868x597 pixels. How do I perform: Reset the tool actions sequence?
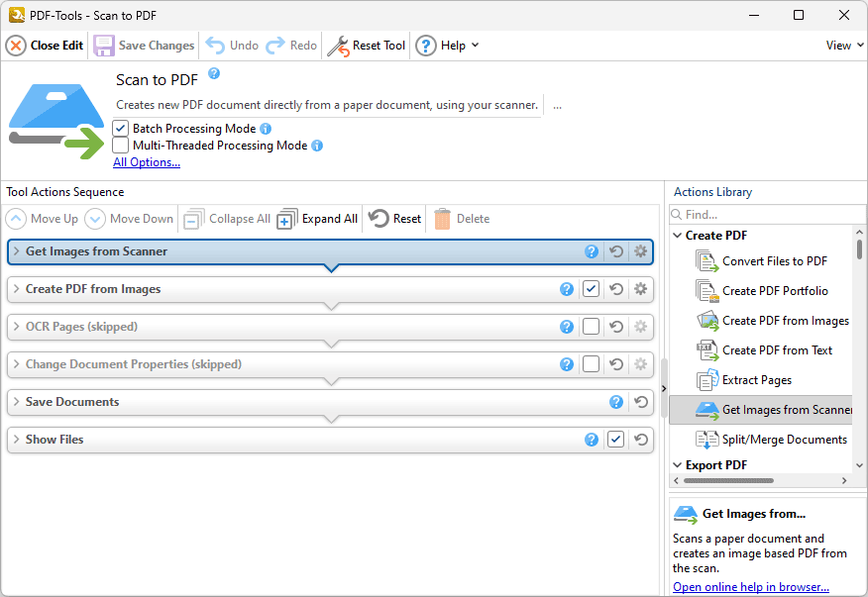tap(395, 219)
